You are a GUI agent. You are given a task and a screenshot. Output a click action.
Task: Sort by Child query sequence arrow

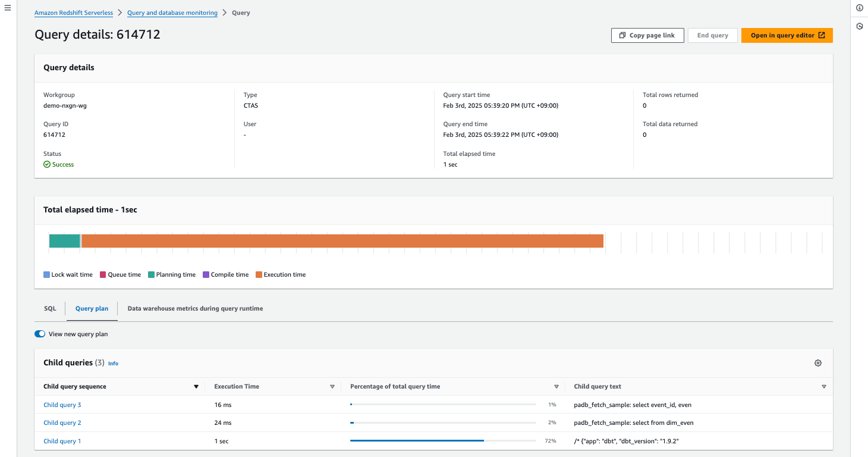click(x=196, y=387)
